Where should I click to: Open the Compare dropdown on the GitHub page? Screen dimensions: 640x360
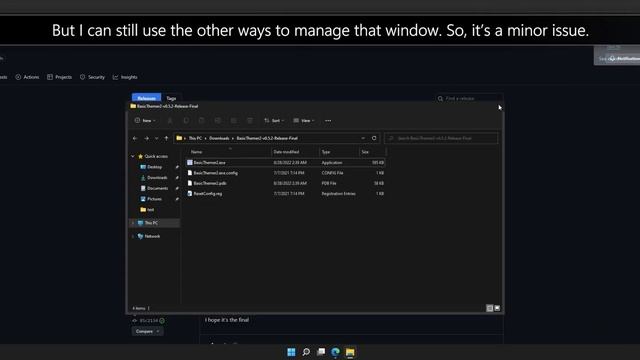coord(147,331)
